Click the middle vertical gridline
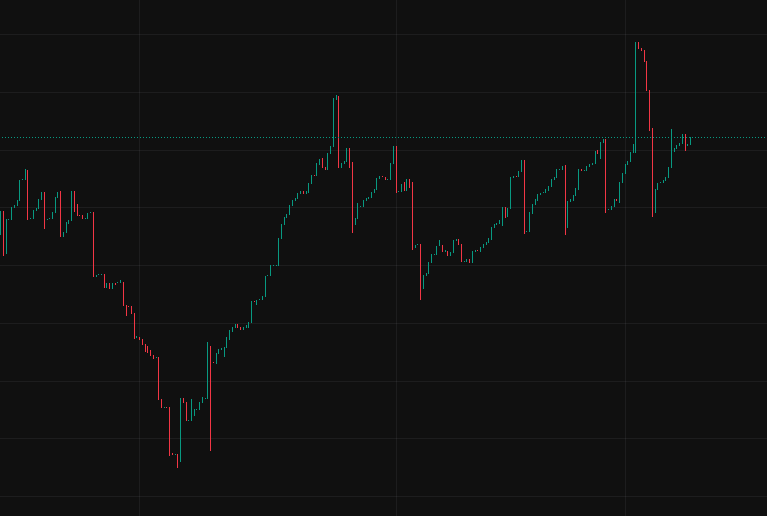The image size is (767, 516). (x=396, y=258)
